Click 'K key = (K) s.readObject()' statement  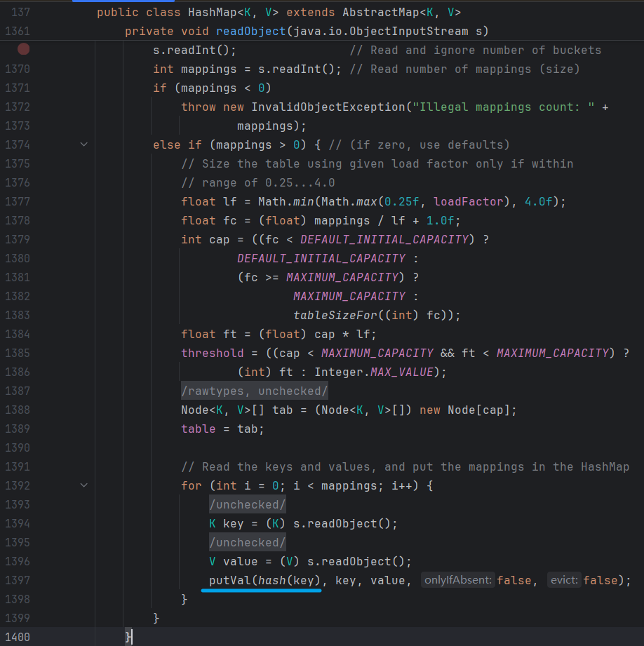click(x=303, y=523)
